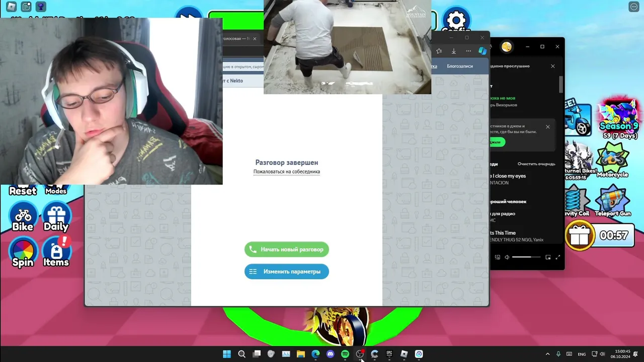Open the Roblox chat icon
Viewport: 644px width, 362px height.
tap(26, 7)
